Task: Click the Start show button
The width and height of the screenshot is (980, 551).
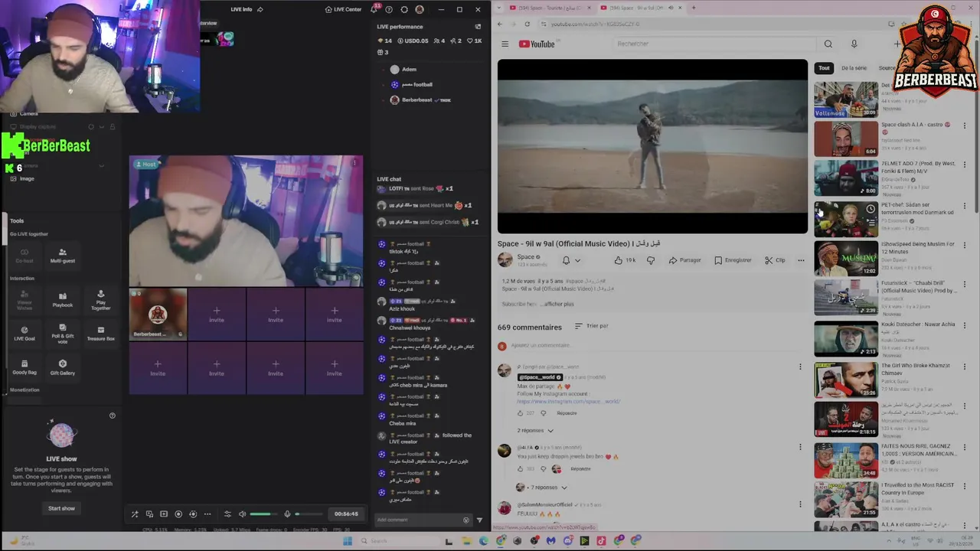Action: coord(61,508)
